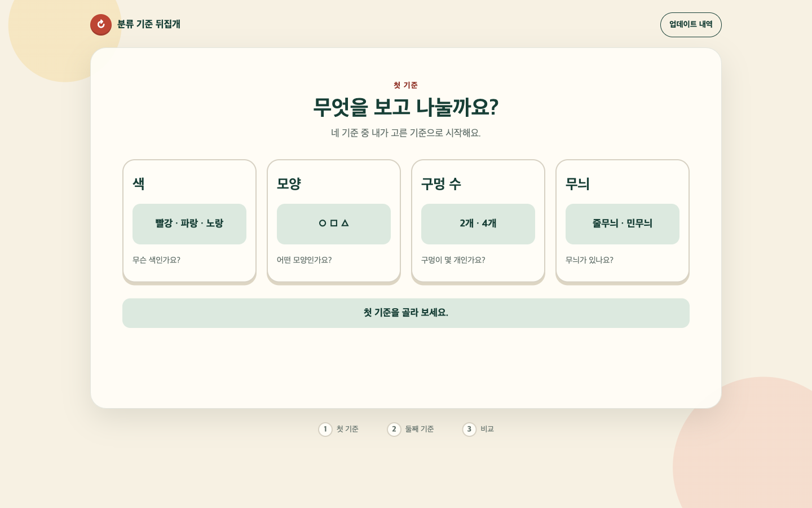812x508 pixels.
Task: Go to step 2 둘째 기준
Action: point(411,430)
